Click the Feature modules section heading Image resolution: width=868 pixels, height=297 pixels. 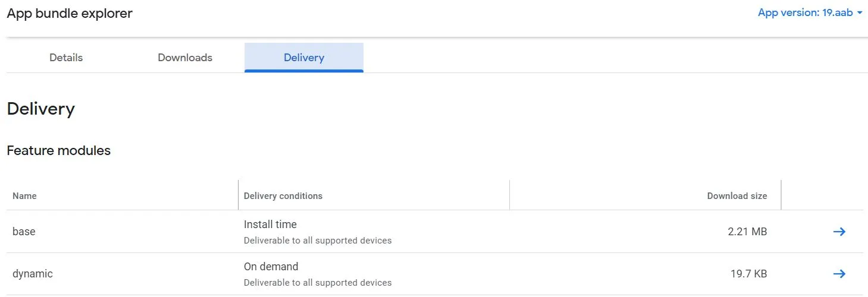[59, 151]
